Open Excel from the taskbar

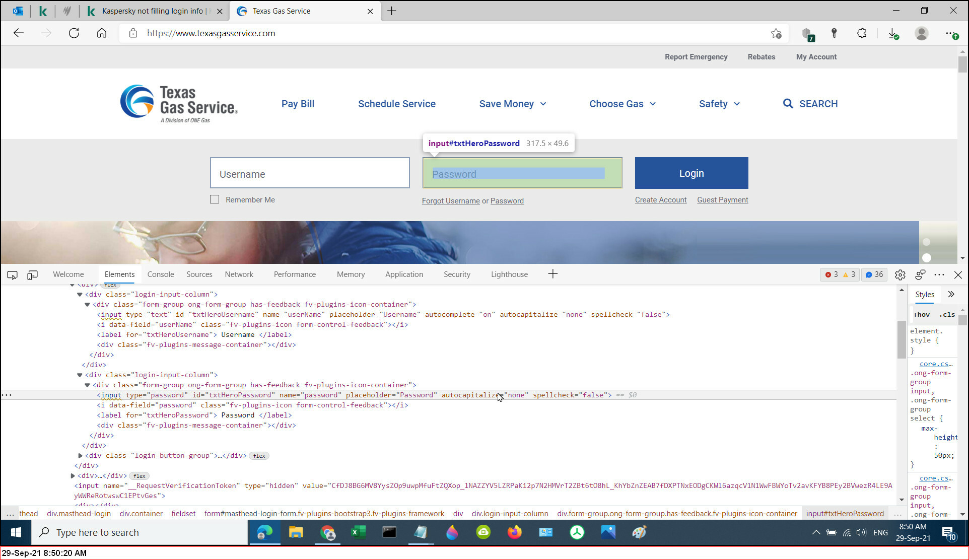(358, 532)
